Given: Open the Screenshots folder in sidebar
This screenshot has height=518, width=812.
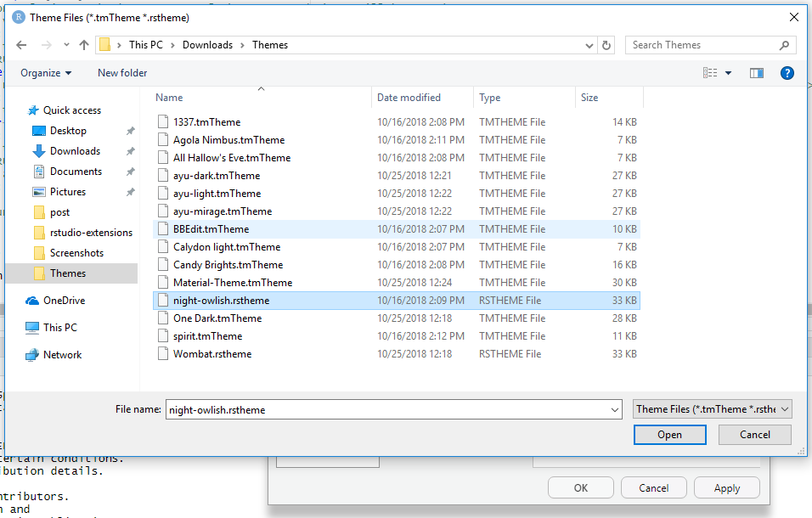Looking at the screenshot, I should coord(76,253).
